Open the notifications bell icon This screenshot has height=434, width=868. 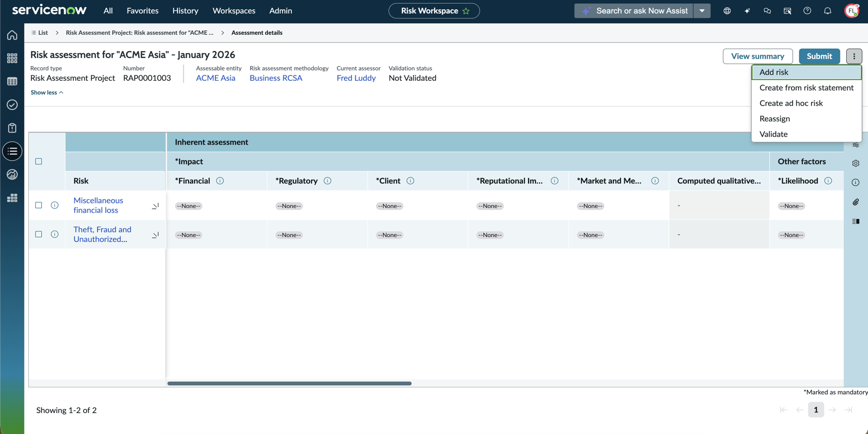pos(827,11)
